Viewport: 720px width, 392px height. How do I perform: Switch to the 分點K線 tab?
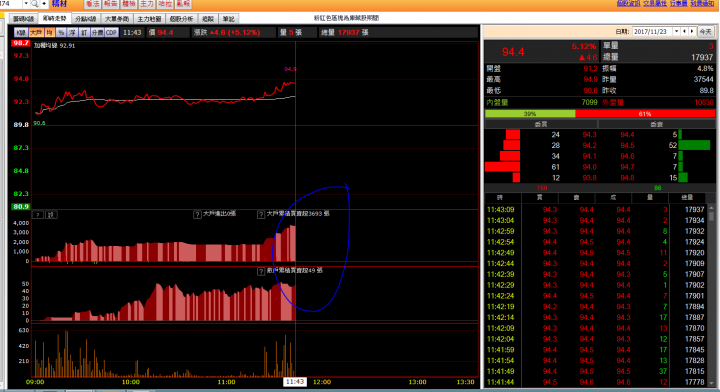coord(86,19)
